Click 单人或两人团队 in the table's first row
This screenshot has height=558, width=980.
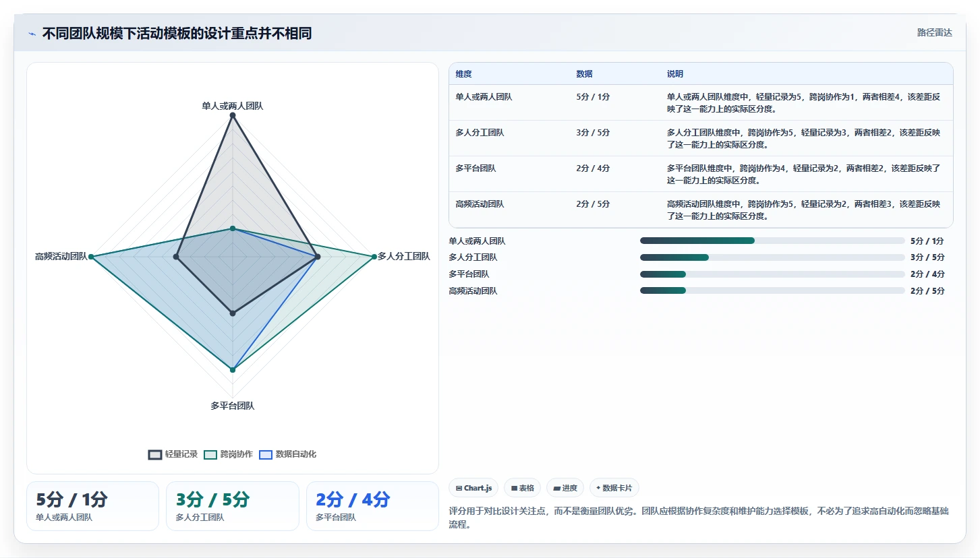[484, 97]
